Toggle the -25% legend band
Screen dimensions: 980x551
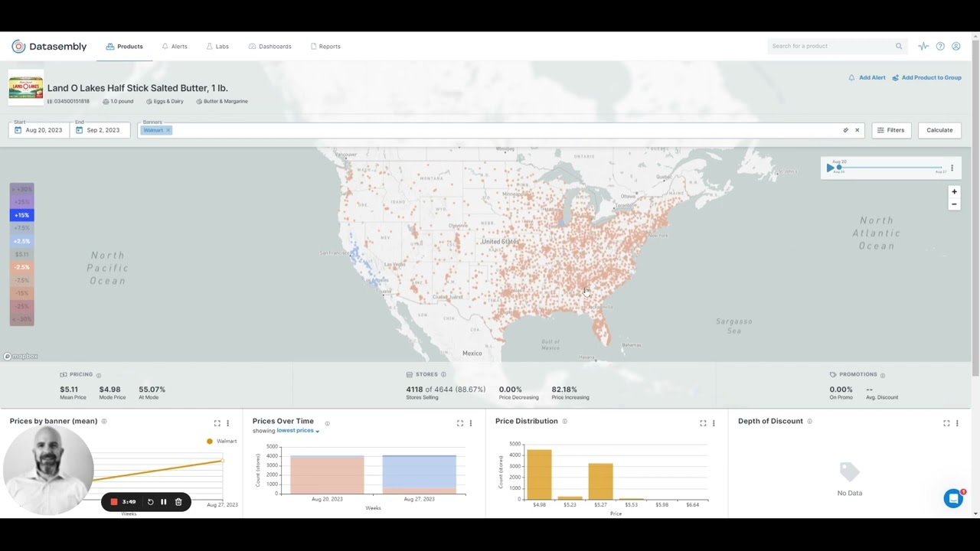(x=21, y=306)
